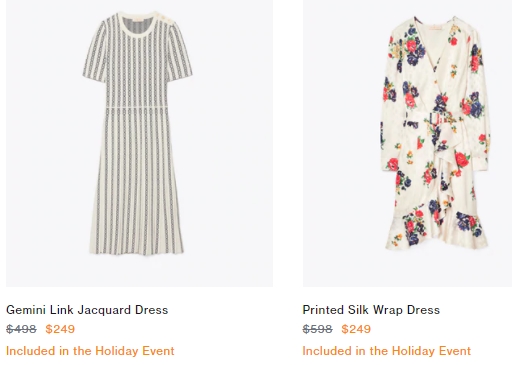This screenshot has width=512, height=365.
Task: Click the Gemini Link Jacquard Dress title
Action: [87, 310]
